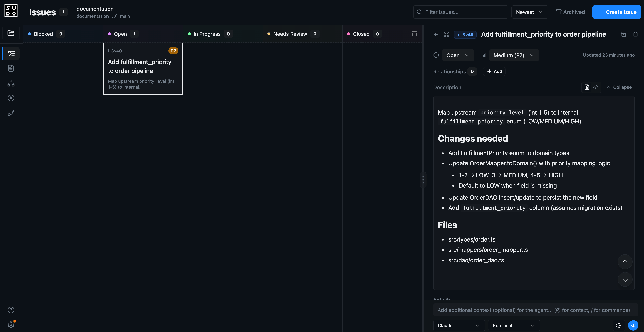Delete the issue with trash icon

(x=635, y=34)
